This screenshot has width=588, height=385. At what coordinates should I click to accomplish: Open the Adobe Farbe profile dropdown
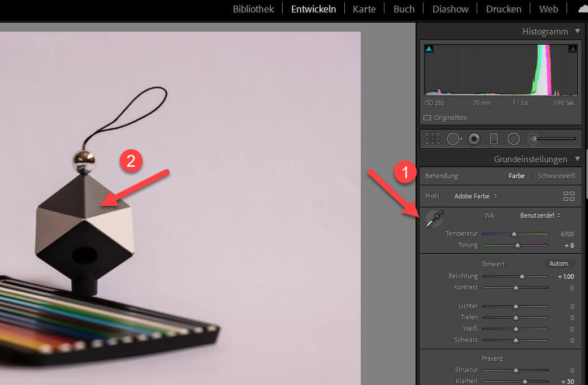tap(475, 196)
